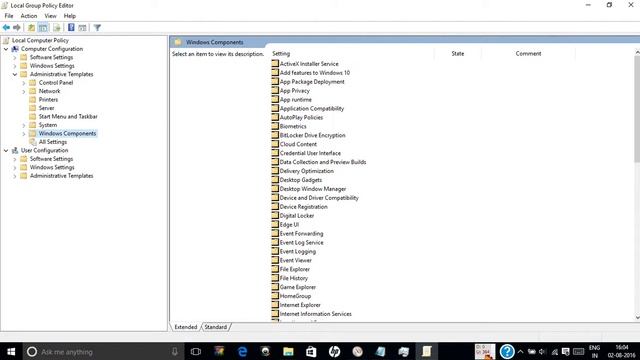Collapse the User Configuration node
Image resolution: width=640 pixels, height=360 pixels.
[6, 150]
